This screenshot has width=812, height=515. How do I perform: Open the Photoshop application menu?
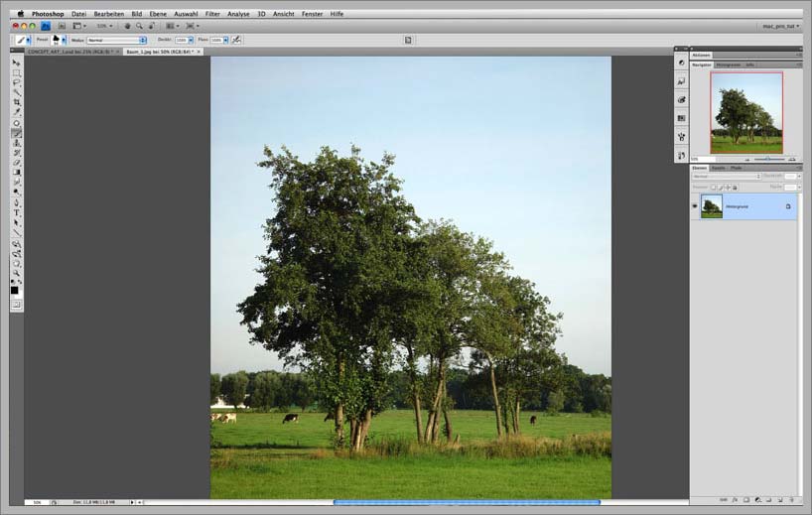click(48, 14)
